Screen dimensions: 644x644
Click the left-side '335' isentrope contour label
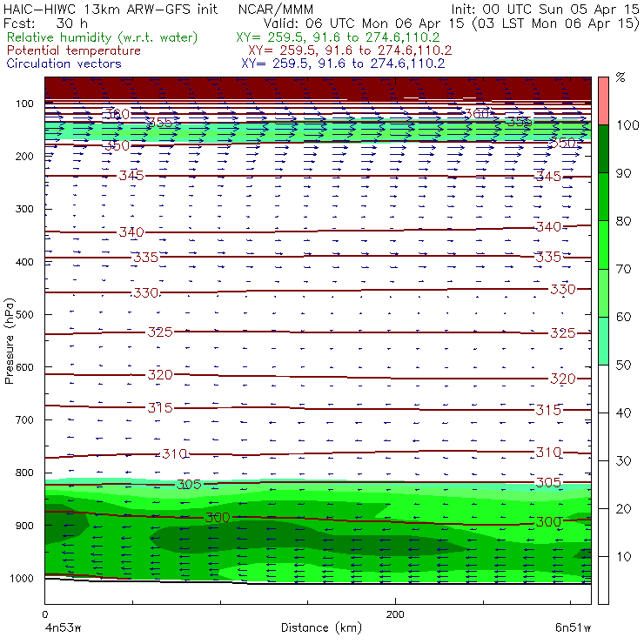[146, 257]
